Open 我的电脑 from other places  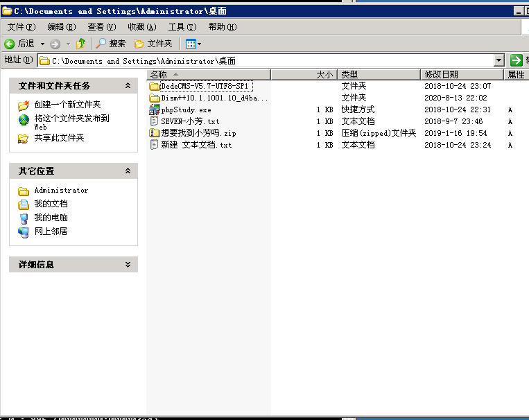point(51,218)
